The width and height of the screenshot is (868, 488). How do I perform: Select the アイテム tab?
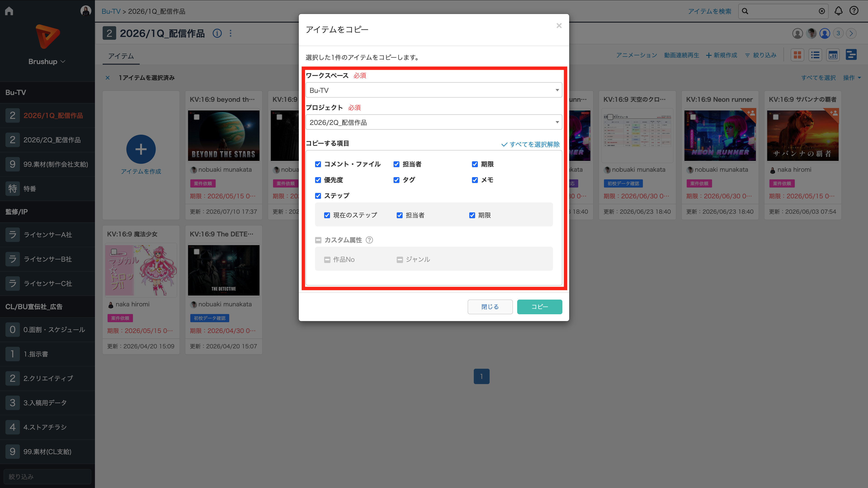coord(121,56)
